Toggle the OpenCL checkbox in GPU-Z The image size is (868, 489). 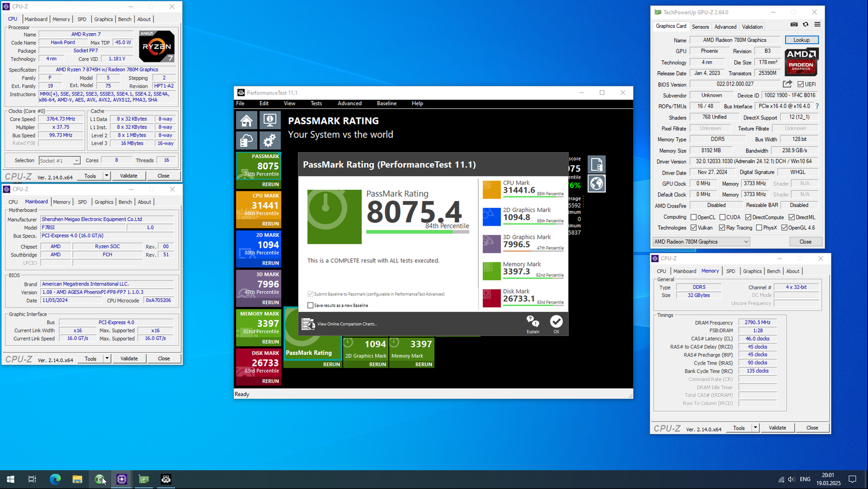[x=693, y=217]
